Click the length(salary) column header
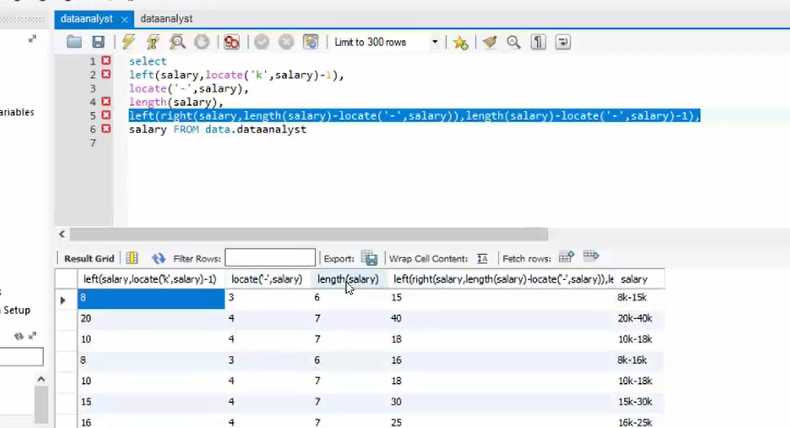The width and height of the screenshot is (790, 428). pos(348,279)
